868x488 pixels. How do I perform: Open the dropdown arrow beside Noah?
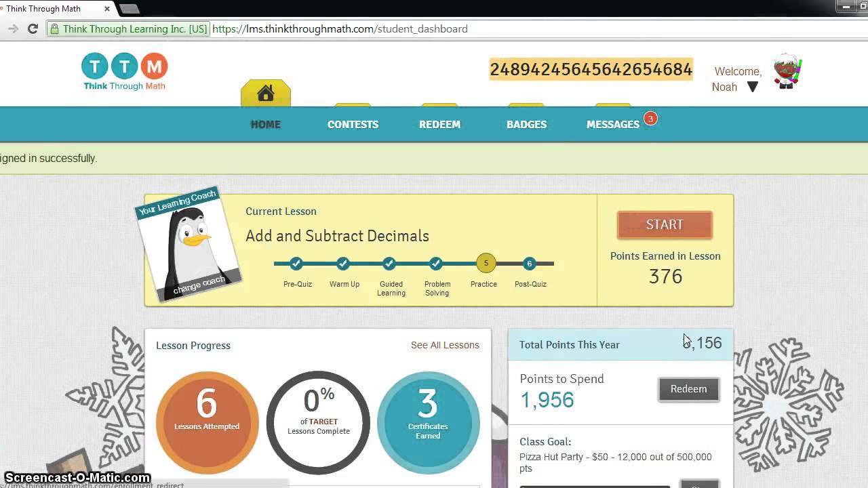tap(753, 87)
